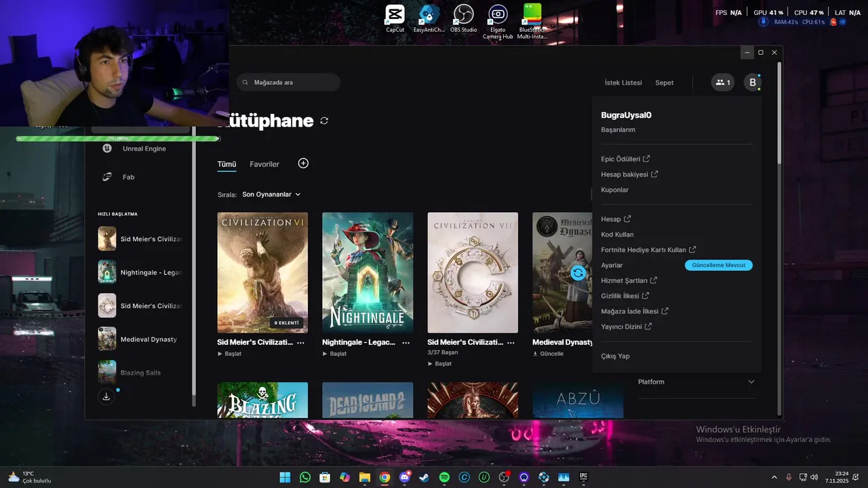Open the CapCut desktop shortcut
Viewport: 868px width, 488px height.
click(395, 18)
